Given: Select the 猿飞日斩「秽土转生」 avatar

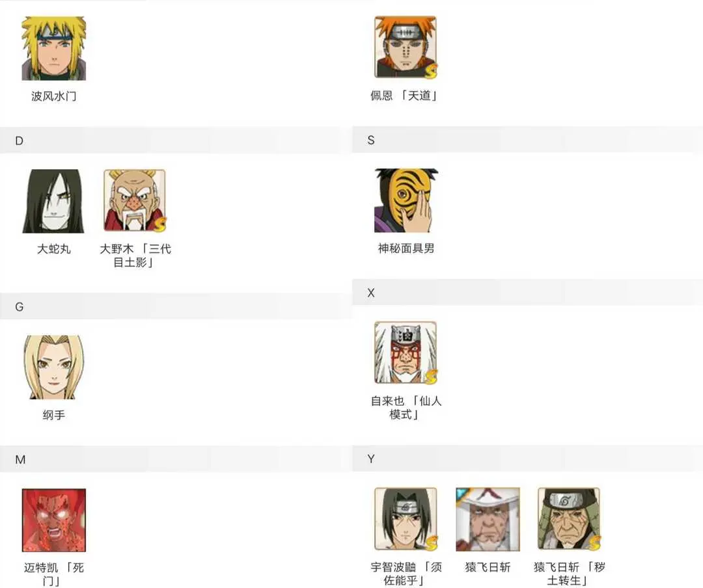Looking at the screenshot, I should click(569, 519).
